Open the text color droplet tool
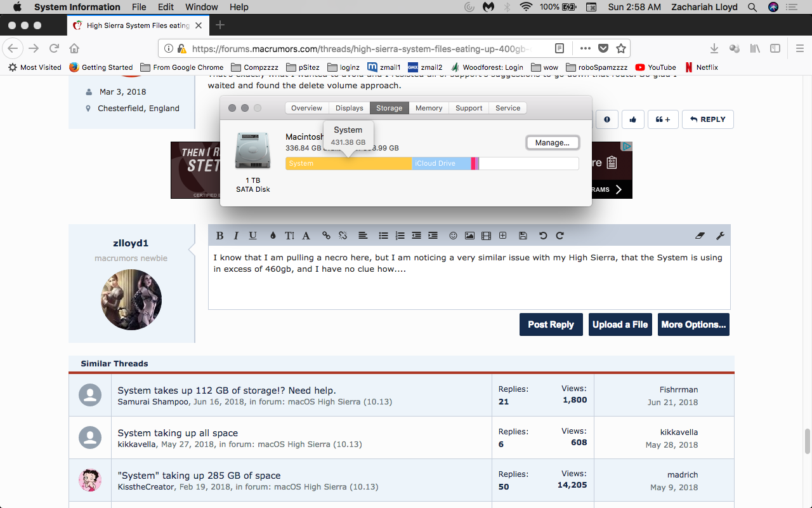This screenshot has height=508, width=812. pyautogui.click(x=273, y=236)
